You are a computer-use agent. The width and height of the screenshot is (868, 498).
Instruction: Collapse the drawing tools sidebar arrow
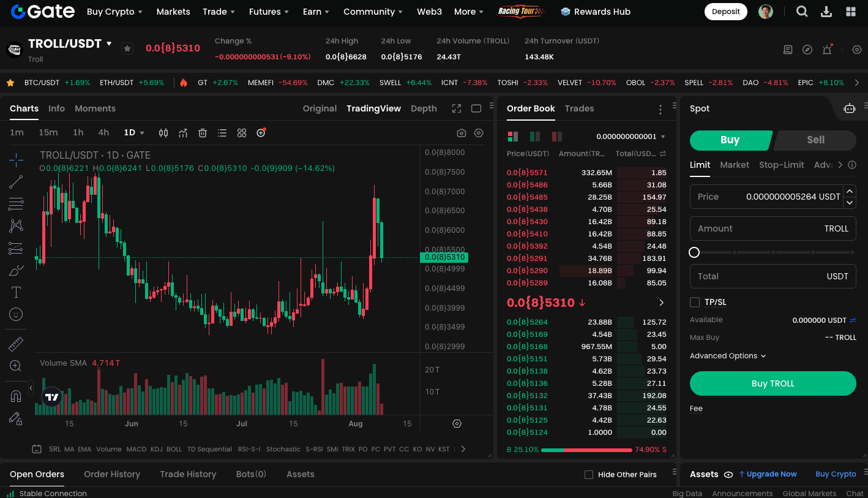pyautogui.click(x=31, y=387)
